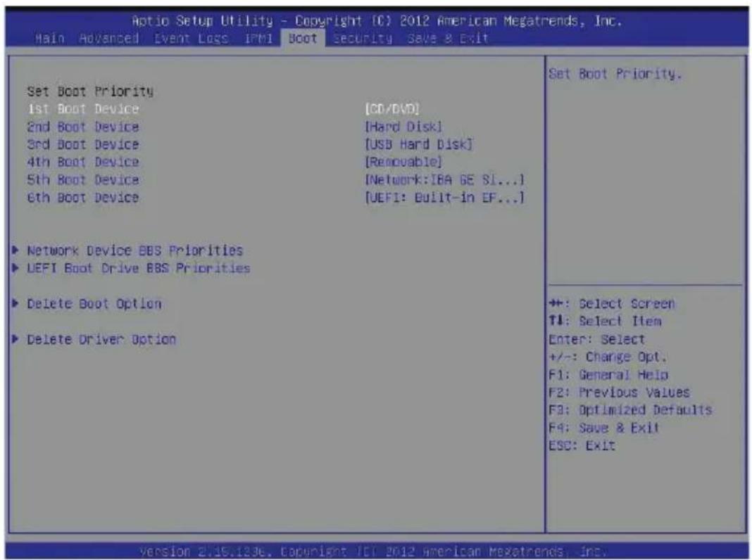Click the Set Boot Priority heading
752x560 pixels.
tap(90, 91)
